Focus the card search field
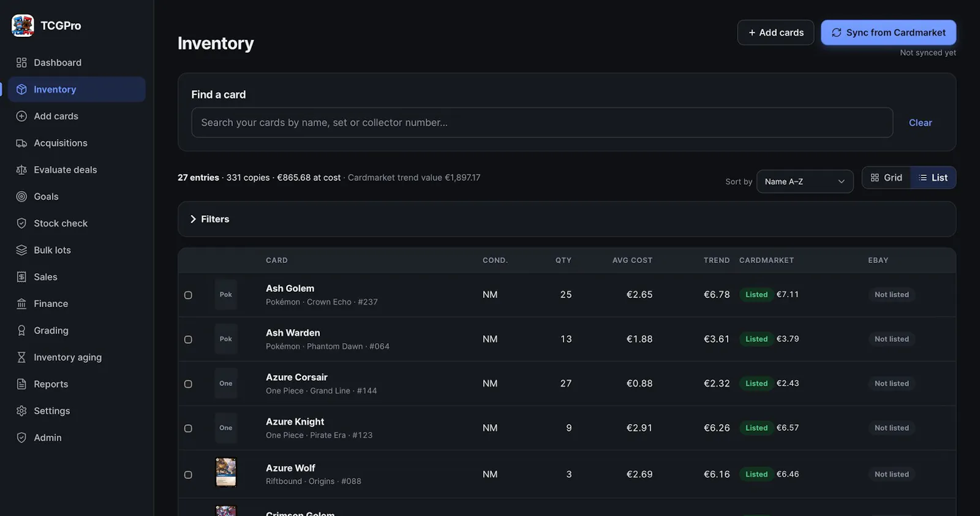The height and width of the screenshot is (516, 980). [542, 123]
